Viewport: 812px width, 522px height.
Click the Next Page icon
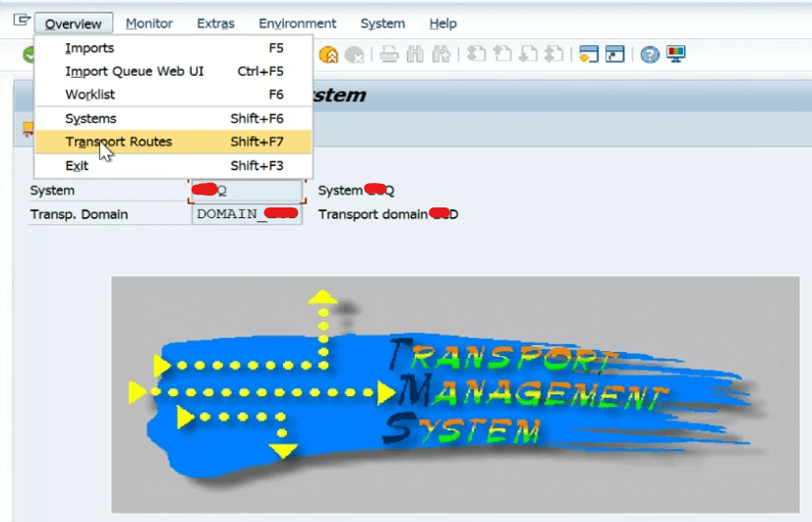[x=528, y=54]
